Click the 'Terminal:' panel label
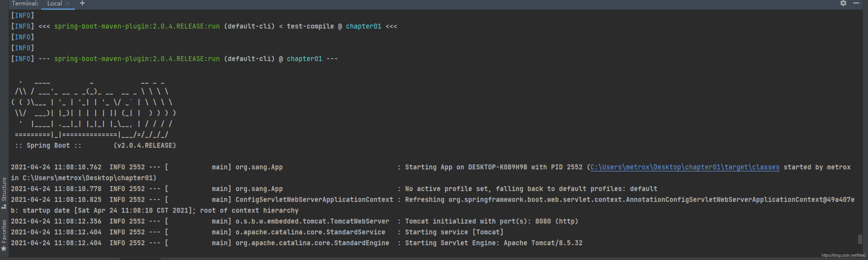 pos(25,3)
